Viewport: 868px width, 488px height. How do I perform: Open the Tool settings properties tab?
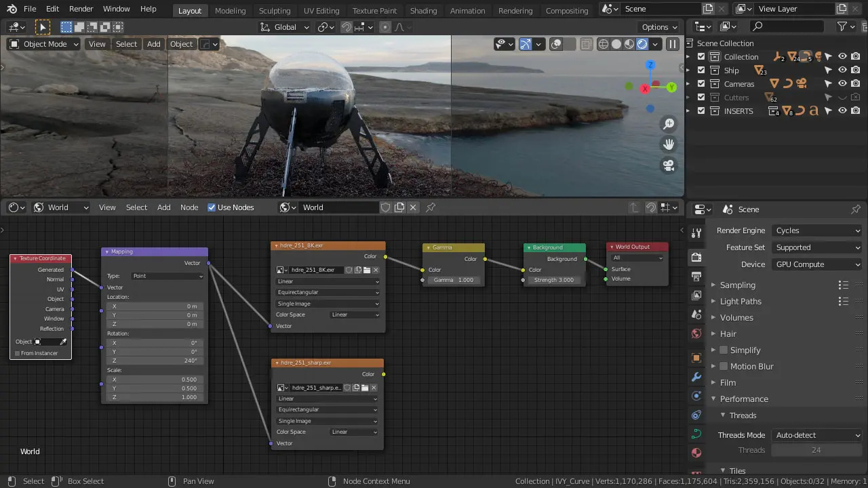click(696, 233)
